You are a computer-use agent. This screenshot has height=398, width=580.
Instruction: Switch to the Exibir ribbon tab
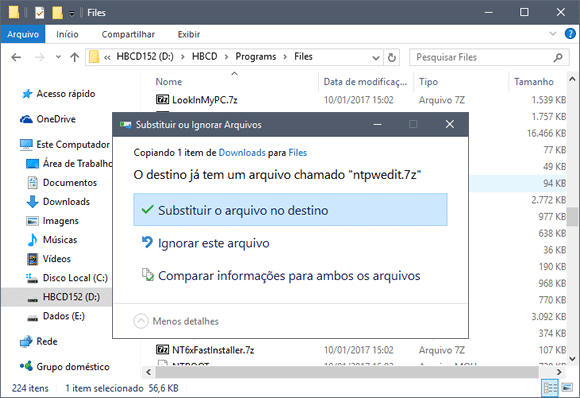(189, 34)
